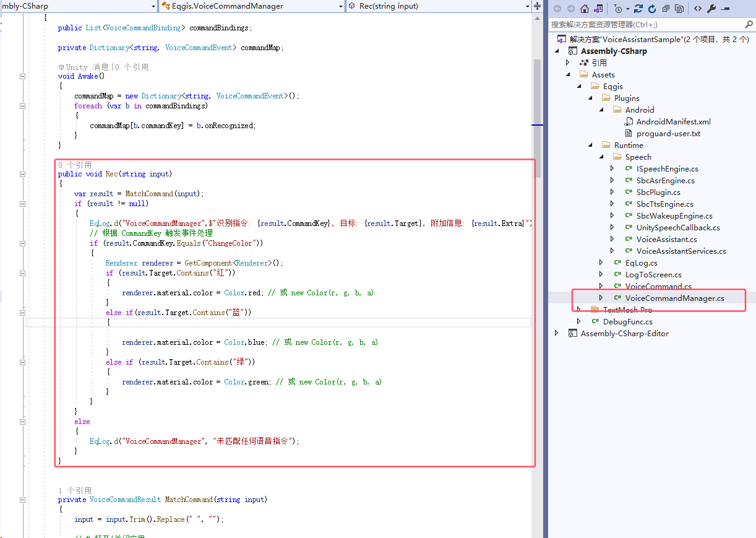Viewport: 756px width, 538px height.
Task: Expand the Assembly-CSharp-Editor project node
Action: (x=557, y=333)
